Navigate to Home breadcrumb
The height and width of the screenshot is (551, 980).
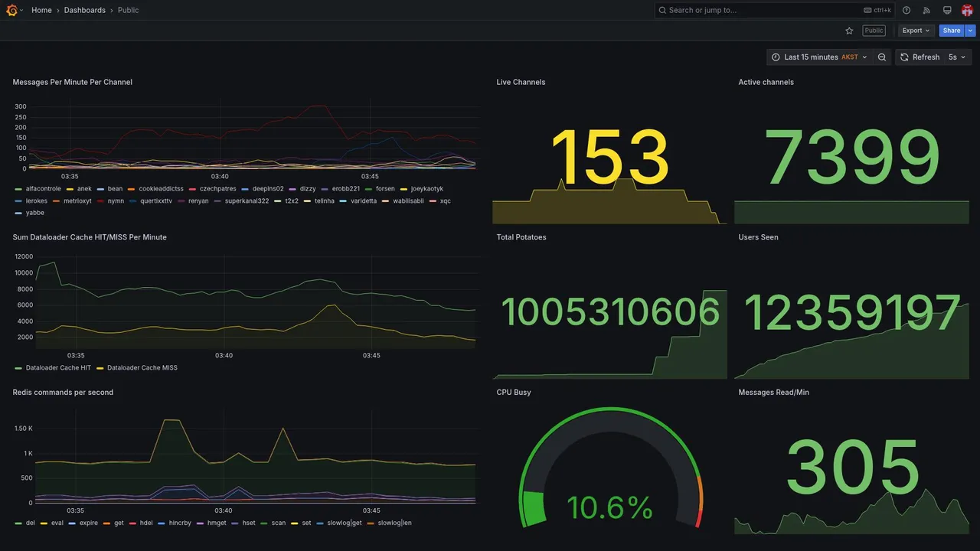click(41, 10)
